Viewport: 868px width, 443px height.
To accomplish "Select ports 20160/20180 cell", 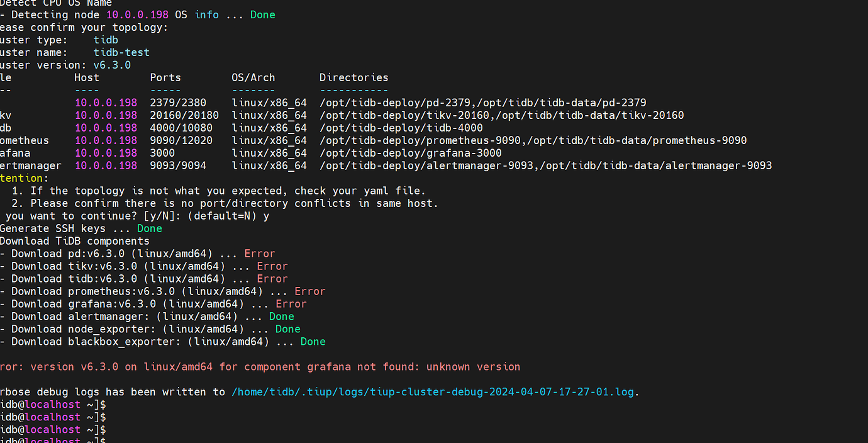I will (184, 116).
